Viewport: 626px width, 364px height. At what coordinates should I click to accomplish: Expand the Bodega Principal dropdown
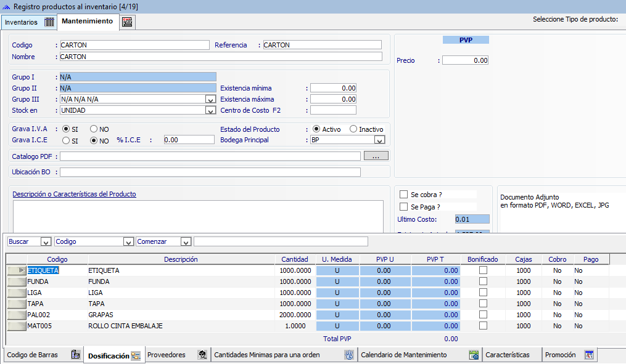tap(379, 140)
